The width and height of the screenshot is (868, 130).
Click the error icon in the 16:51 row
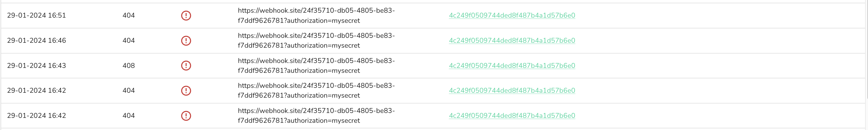pyautogui.click(x=186, y=16)
